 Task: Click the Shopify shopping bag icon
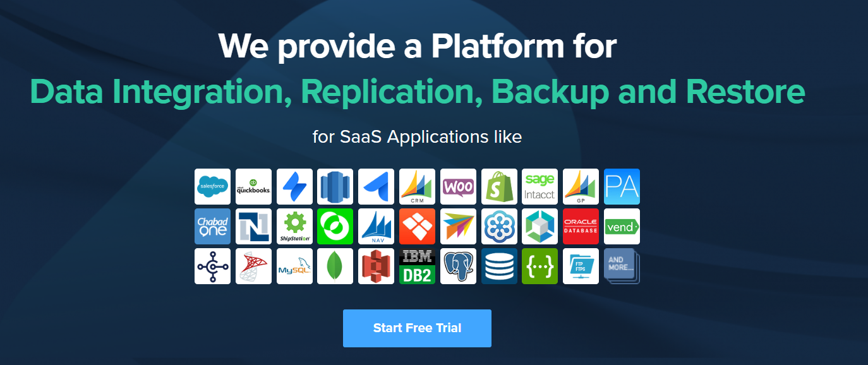(x=499, y=186)
